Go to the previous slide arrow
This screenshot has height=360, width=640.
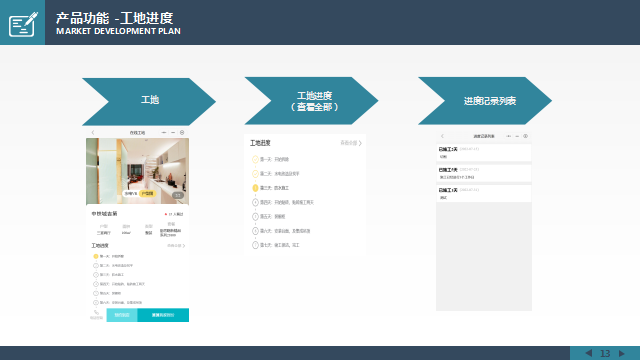(589, 353)
